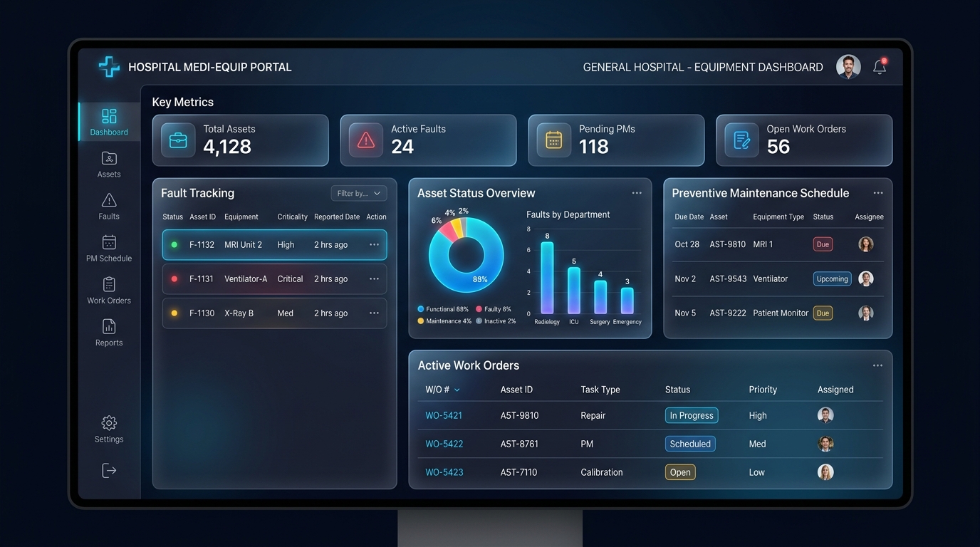Click the user profile avatar in header
Screen dimensions: 980x547
(x=848, y=67)
